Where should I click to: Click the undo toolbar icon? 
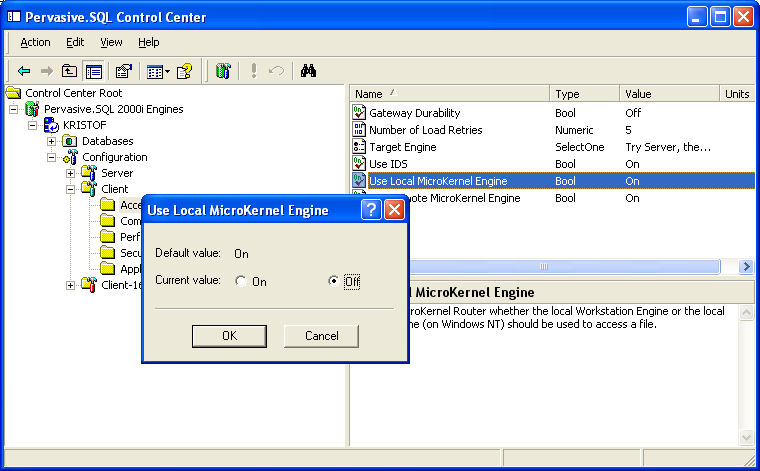[276, 71]
